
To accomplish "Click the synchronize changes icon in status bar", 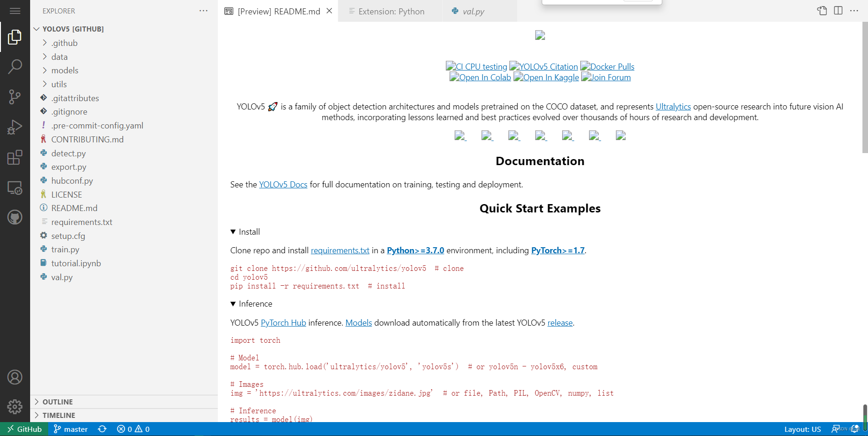I will coord(102,429).
